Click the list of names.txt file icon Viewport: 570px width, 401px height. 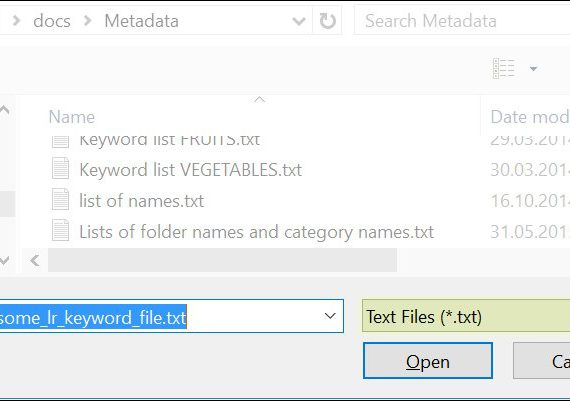(60, 199)
